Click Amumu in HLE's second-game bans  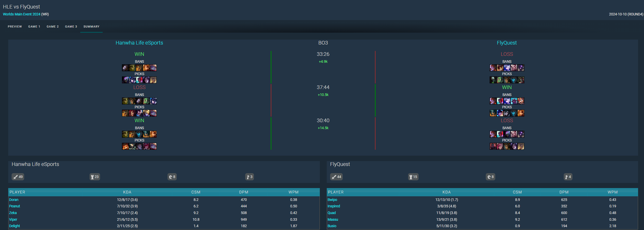(146, 101)
